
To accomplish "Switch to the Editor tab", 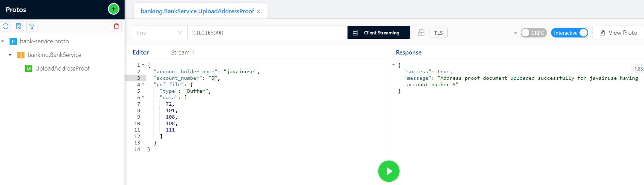I will click(141, 52).
